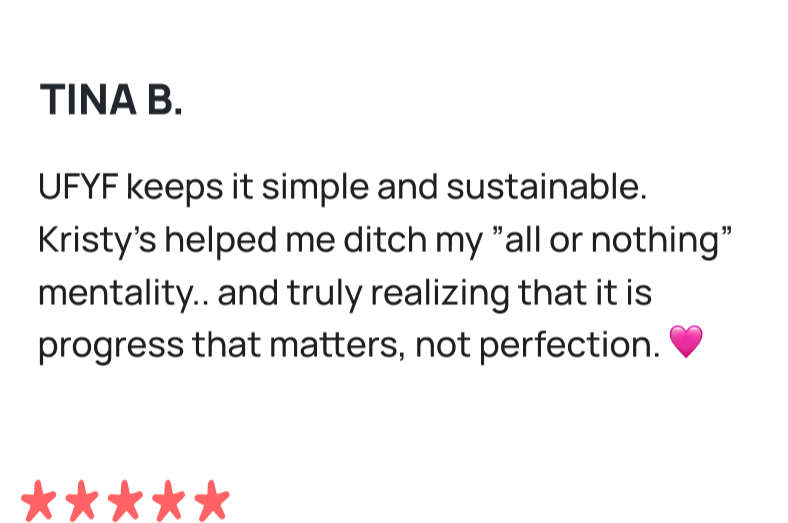
Task: Click the word realizing
Action: (x=440, y=293)
